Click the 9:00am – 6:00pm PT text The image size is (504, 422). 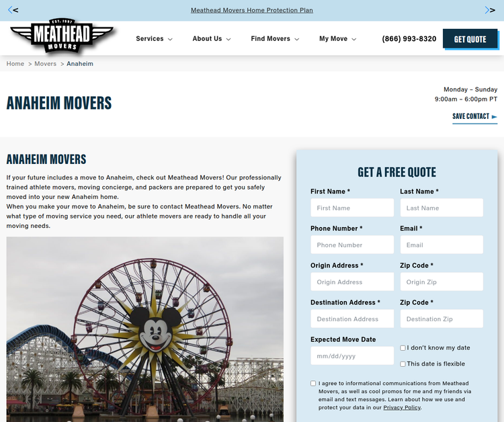466,99
